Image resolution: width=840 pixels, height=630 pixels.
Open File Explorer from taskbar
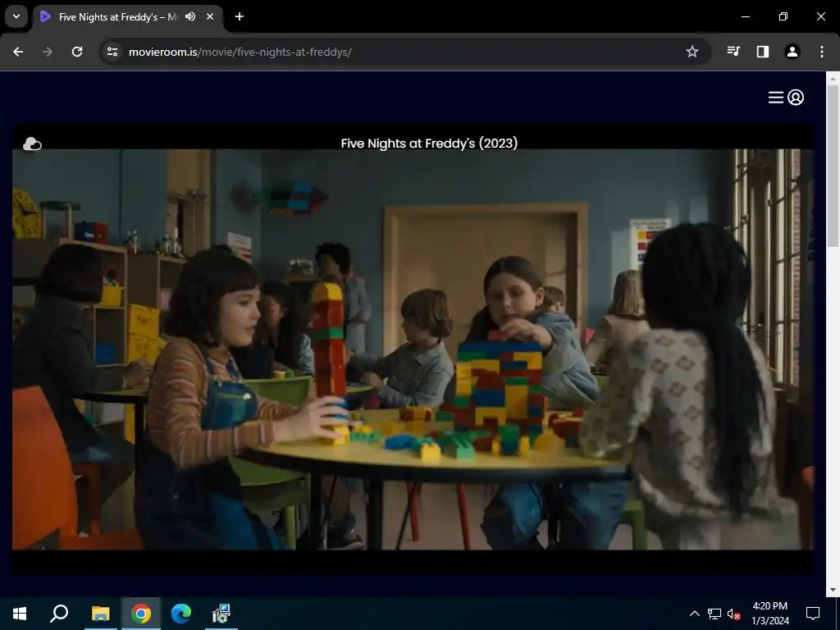[x=100, y=614]
